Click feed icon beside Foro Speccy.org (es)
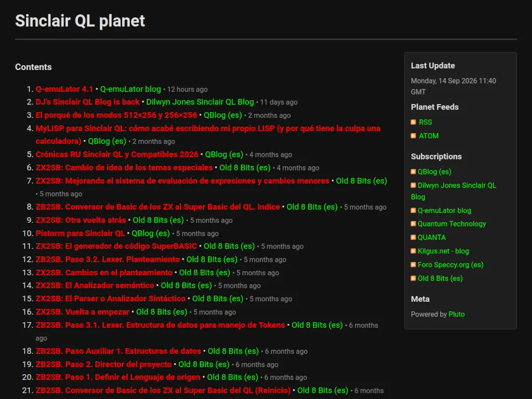This screenshot has width=532, height=399. (413, 264)
